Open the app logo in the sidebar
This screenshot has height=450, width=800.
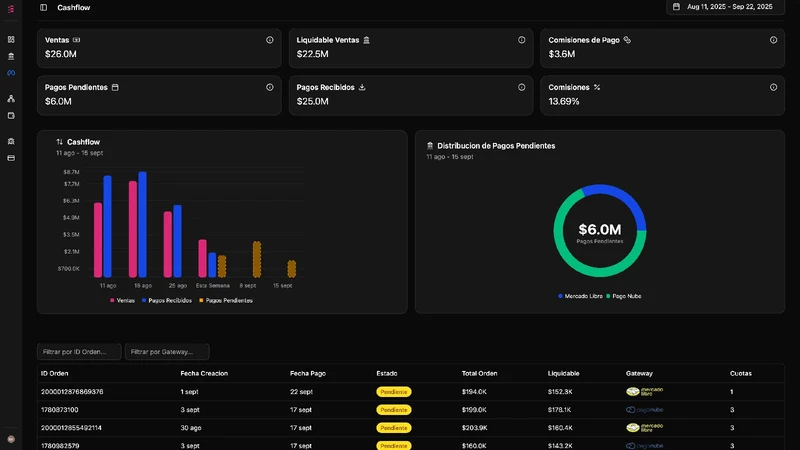[x=11, y=9]
